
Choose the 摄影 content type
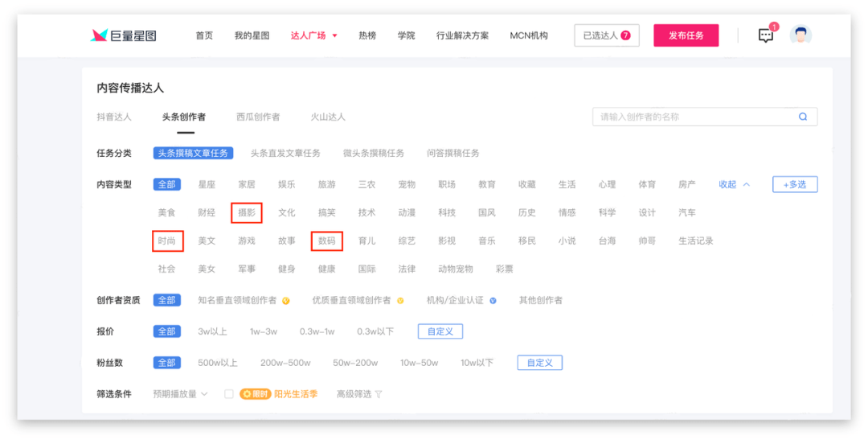247,213
